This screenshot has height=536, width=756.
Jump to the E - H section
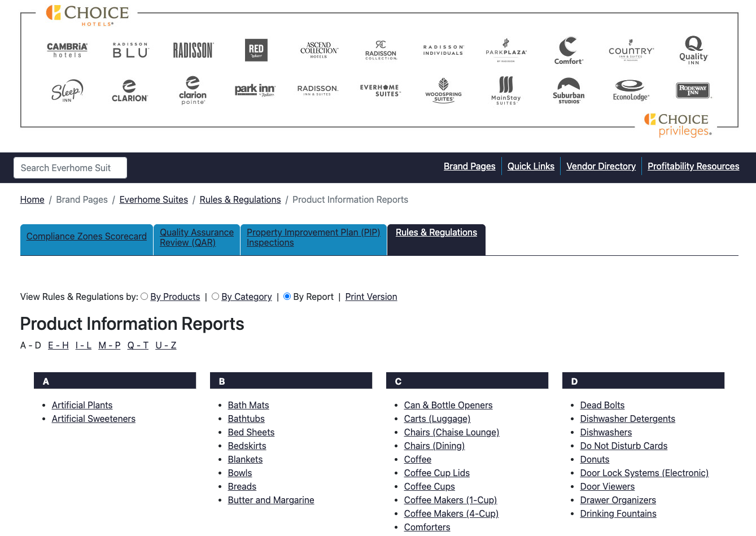pyautogui.click(x=58, y=345)
